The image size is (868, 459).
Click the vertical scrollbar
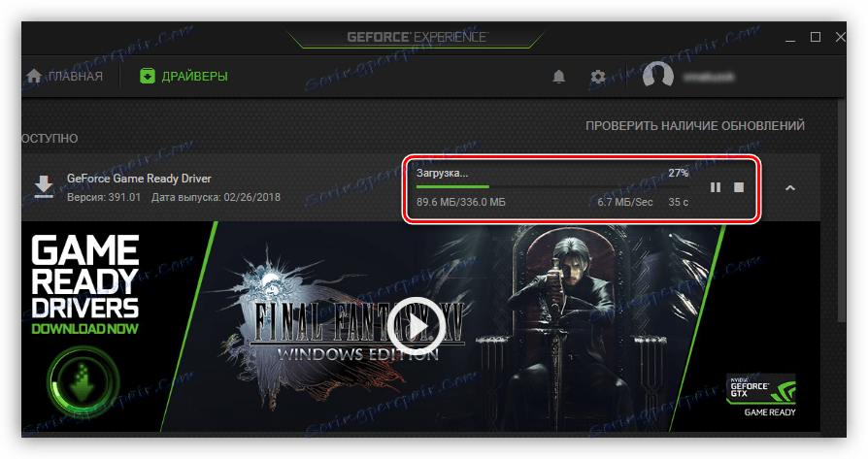pos(842,211)
